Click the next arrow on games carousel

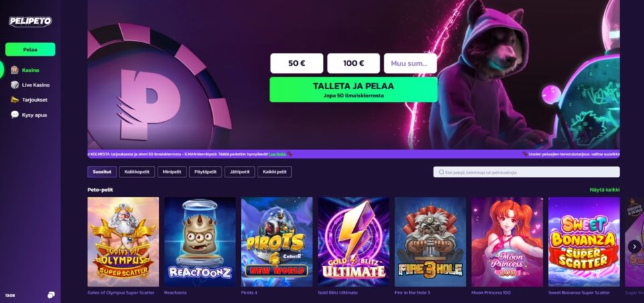tap(634, 246)
